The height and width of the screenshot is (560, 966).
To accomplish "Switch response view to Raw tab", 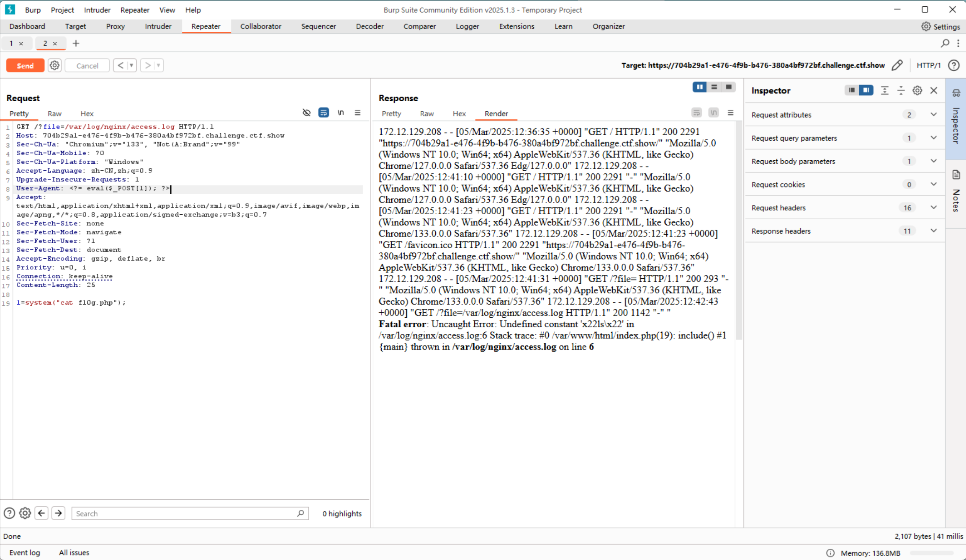I will (x=426, y=113).
